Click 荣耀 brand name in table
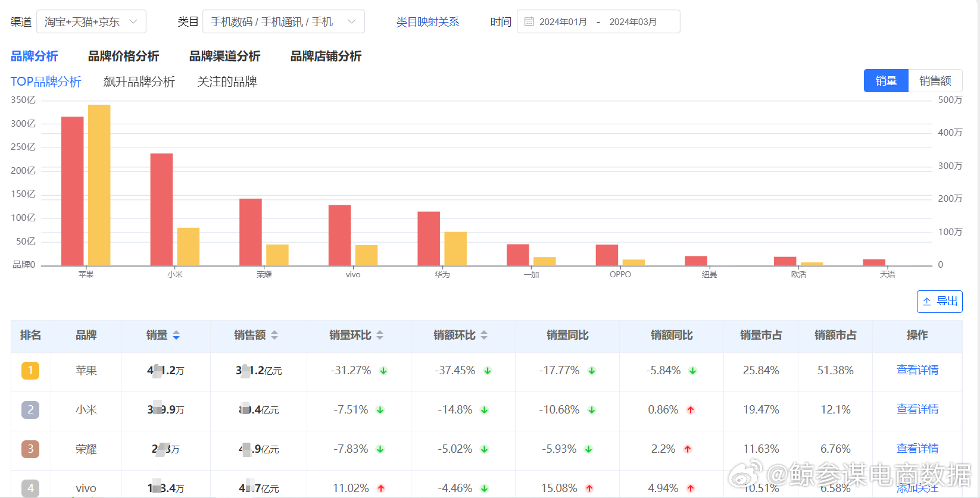Screen dimensions: 980x498 click(x=86, y=449)
